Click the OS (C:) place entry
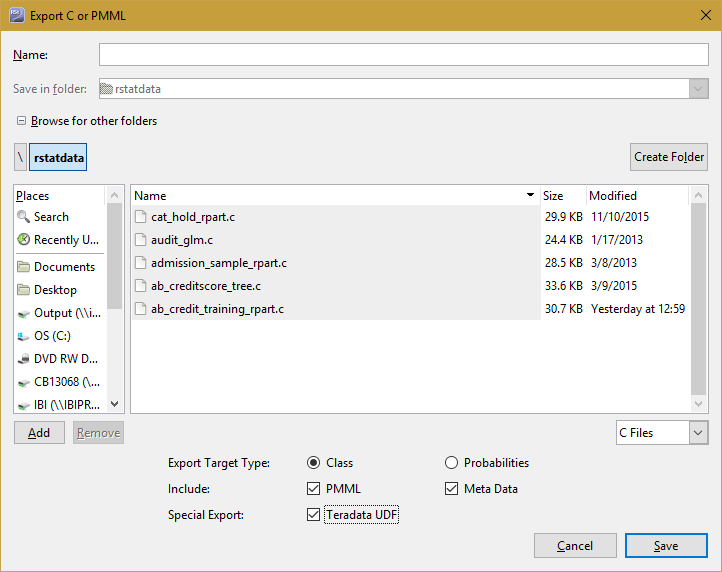This screenshot has height=572, width=722. click(60, 336)
